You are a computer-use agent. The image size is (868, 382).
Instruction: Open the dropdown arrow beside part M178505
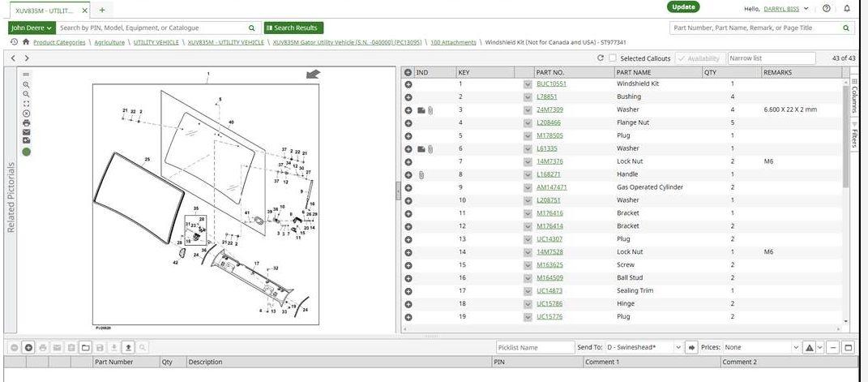[x=528, y=136]
